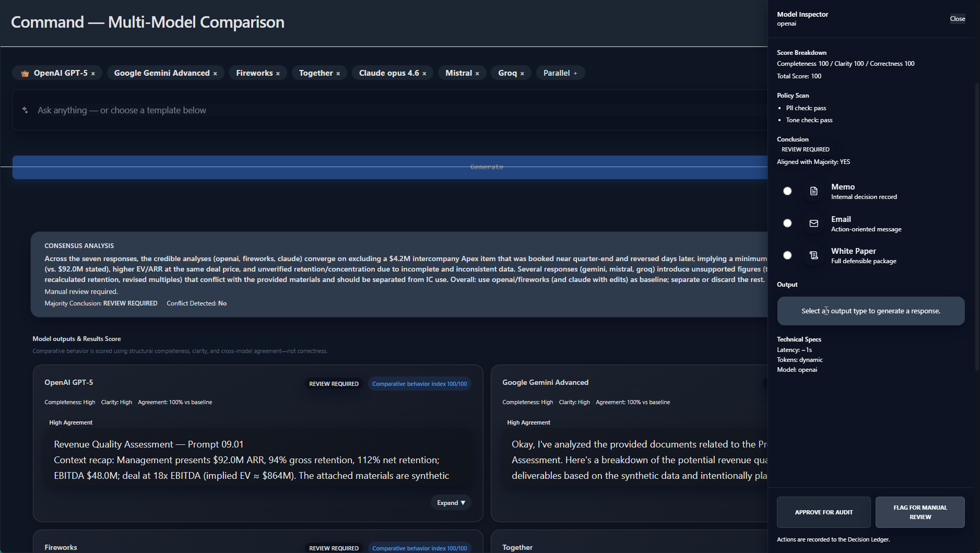Click the sparkle icon in prompt box
980x553 pixels.
coord(25,110)
